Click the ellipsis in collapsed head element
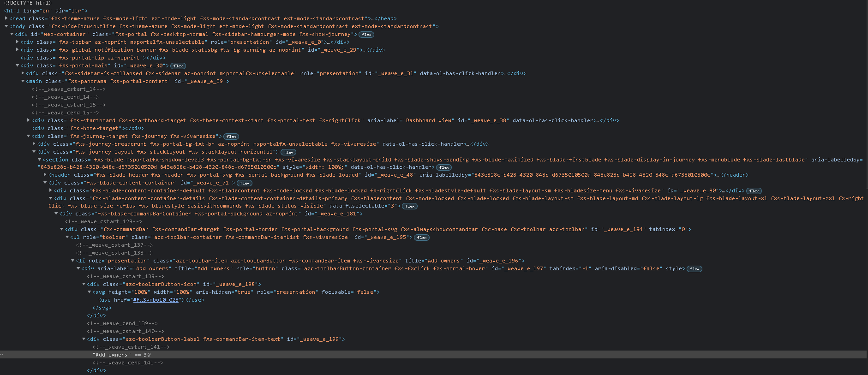Screen dimensions: 868x375 pos(373,18)
